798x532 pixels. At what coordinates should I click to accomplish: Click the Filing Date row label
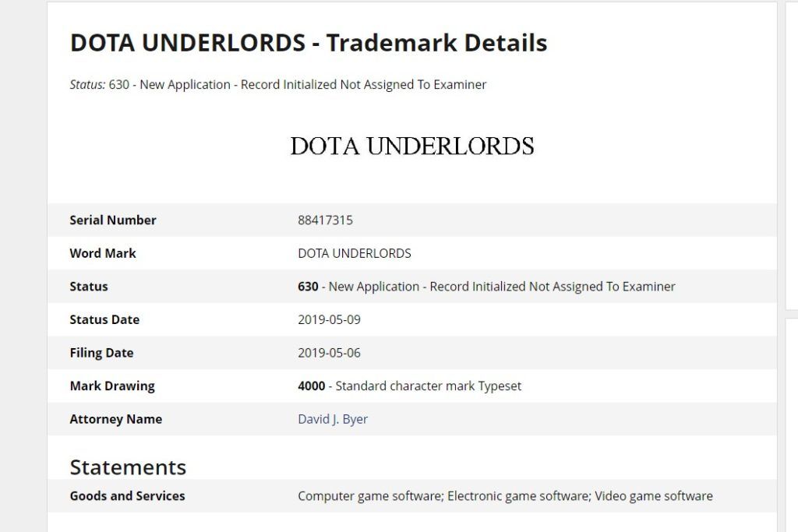point(101,353)
